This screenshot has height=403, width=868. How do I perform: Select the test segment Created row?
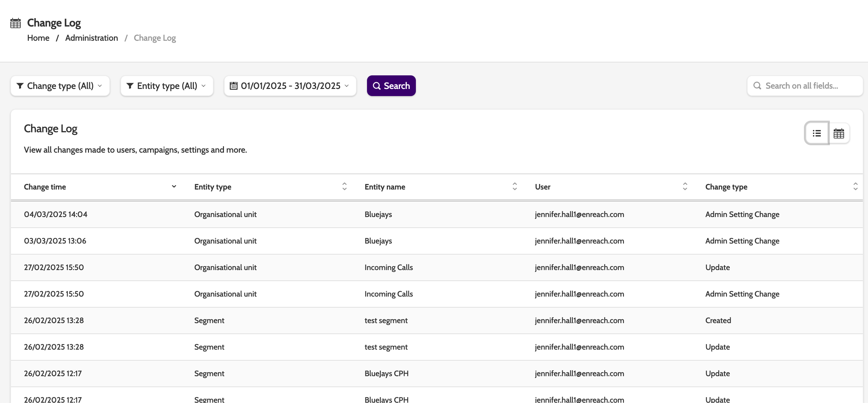(386, 321)
